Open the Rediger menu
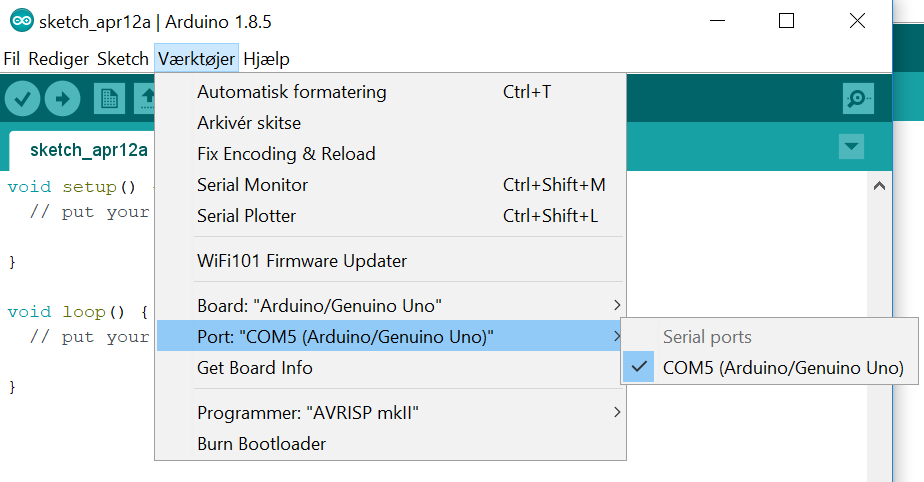 tap(59, 59)
